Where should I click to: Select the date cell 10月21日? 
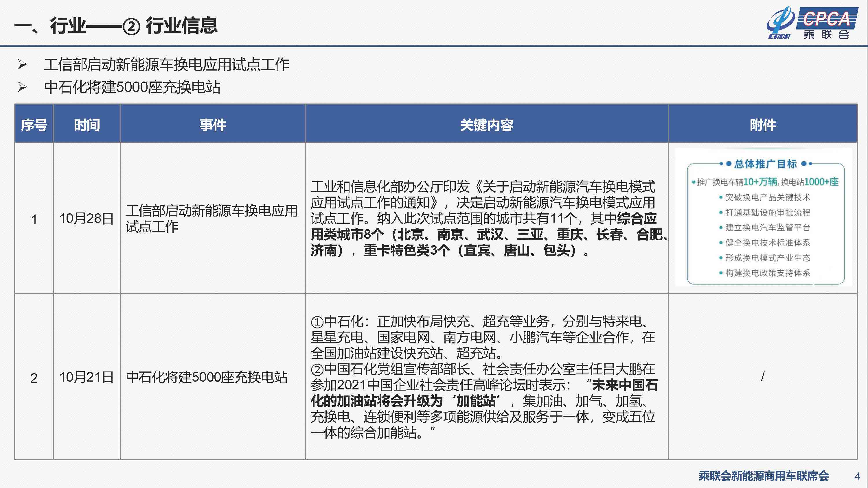[87, 376]
